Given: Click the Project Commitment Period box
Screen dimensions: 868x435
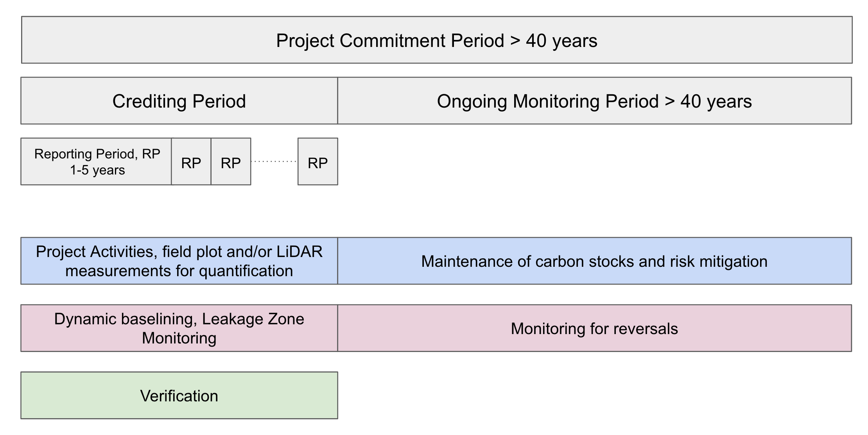Looking at the screenshot, I should coord(436,40).
